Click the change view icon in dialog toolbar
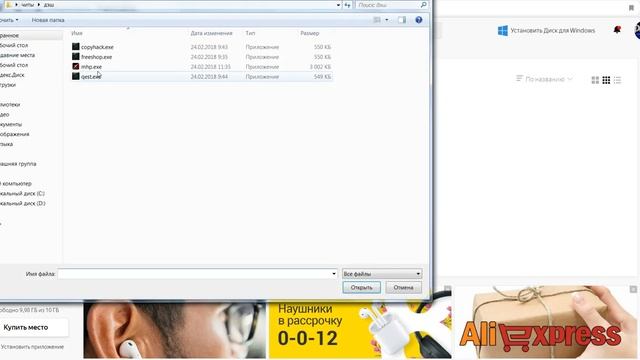Image resolution: width=640 pixels, height=360 pixels. [x=377, y=20]
